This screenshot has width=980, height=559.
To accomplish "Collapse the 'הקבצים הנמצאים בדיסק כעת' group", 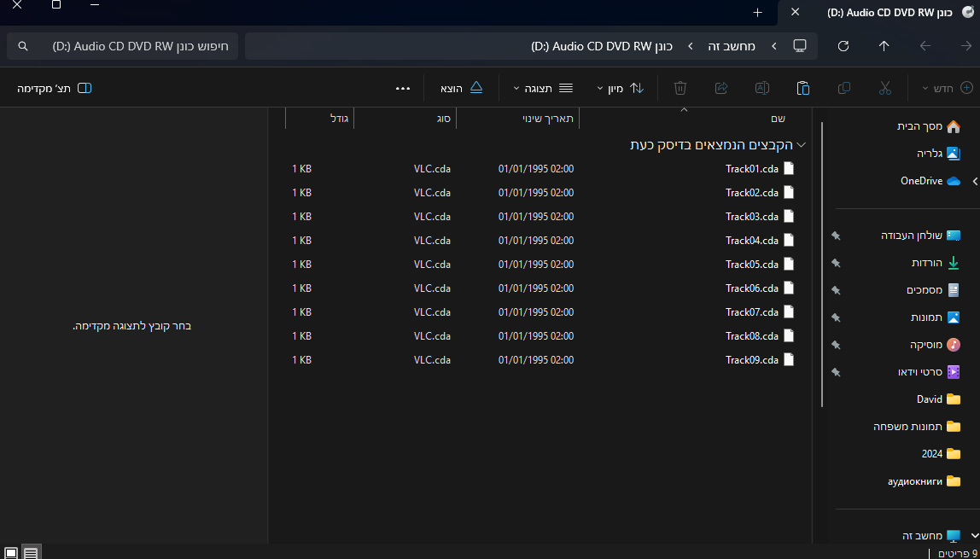I will 801,145.
